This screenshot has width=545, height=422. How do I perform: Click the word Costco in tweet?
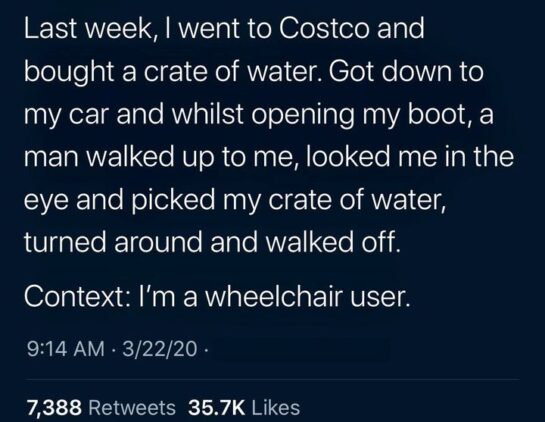(x=324, y=29)
